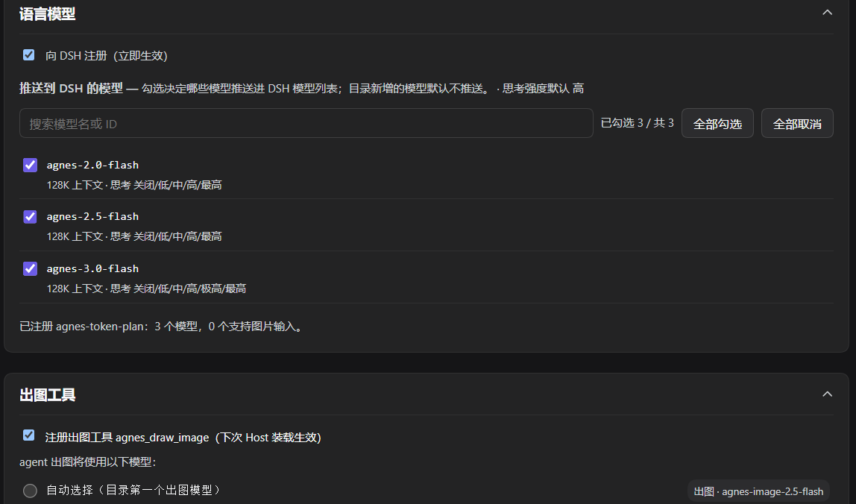Collapse the 语言模型 section chevron
The width and height of the screenshot is (856, 504).
pos(827,13)
